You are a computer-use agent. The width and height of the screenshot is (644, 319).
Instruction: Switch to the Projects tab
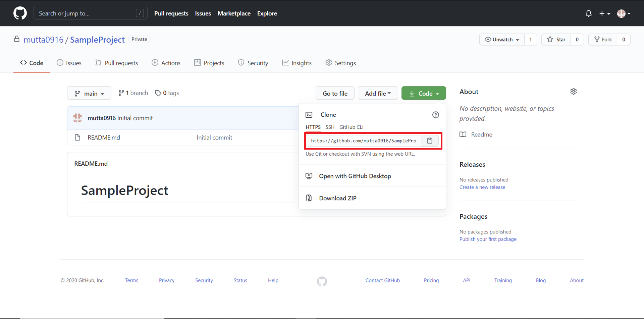pyautogui.click(x=209, y=63)
